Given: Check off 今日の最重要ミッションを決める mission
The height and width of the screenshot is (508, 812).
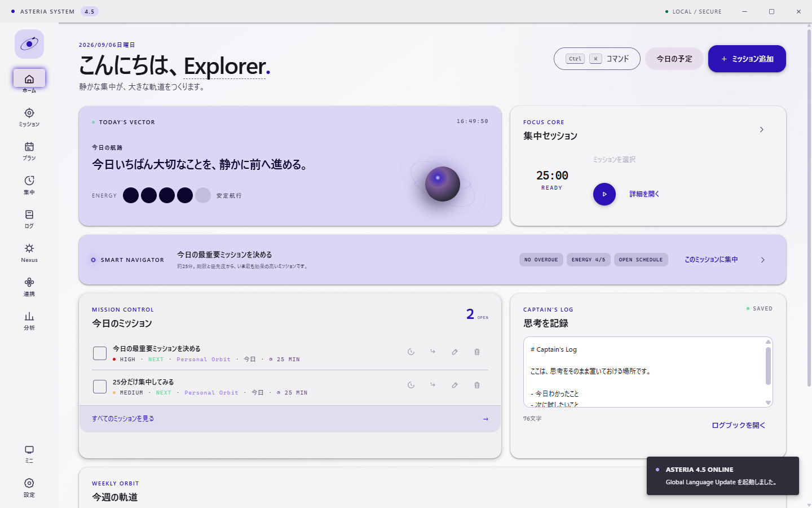Looking at the screenshot, I should (100, 353).
